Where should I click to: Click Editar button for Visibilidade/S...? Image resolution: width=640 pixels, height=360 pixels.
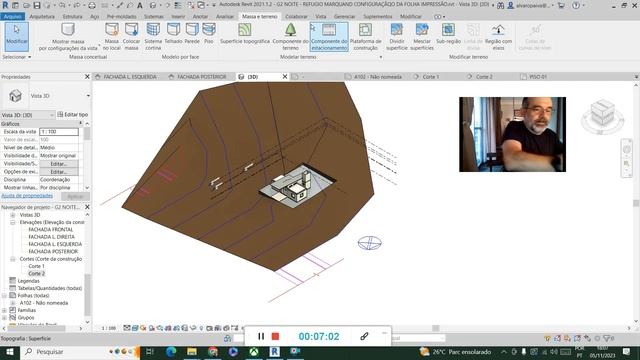click(59, 164)
